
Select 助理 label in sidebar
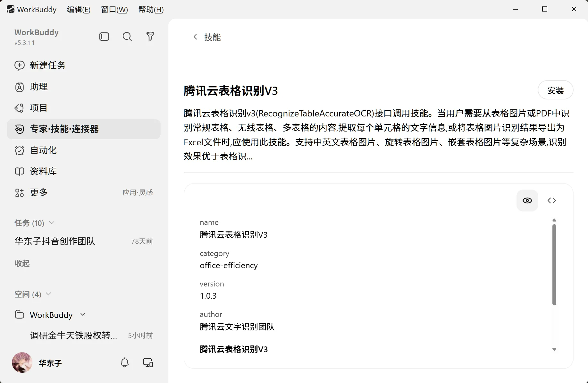point(39,87)
